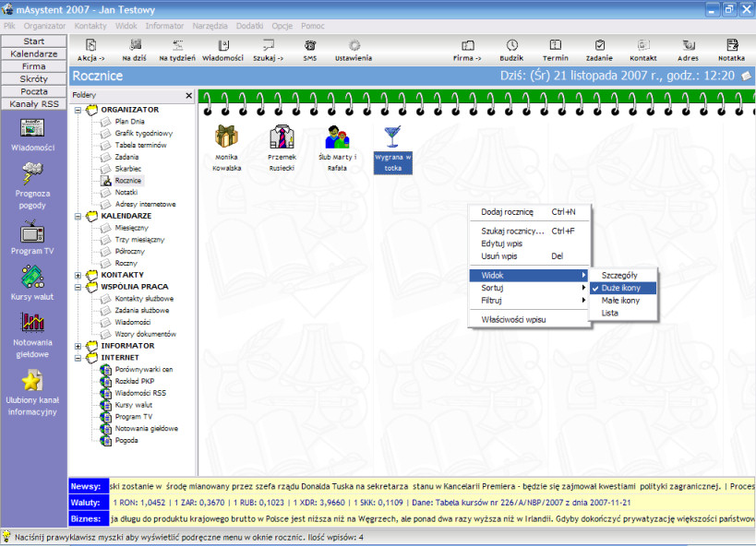
Task: Create a new Termin with its icon
Action: (556, 50)
